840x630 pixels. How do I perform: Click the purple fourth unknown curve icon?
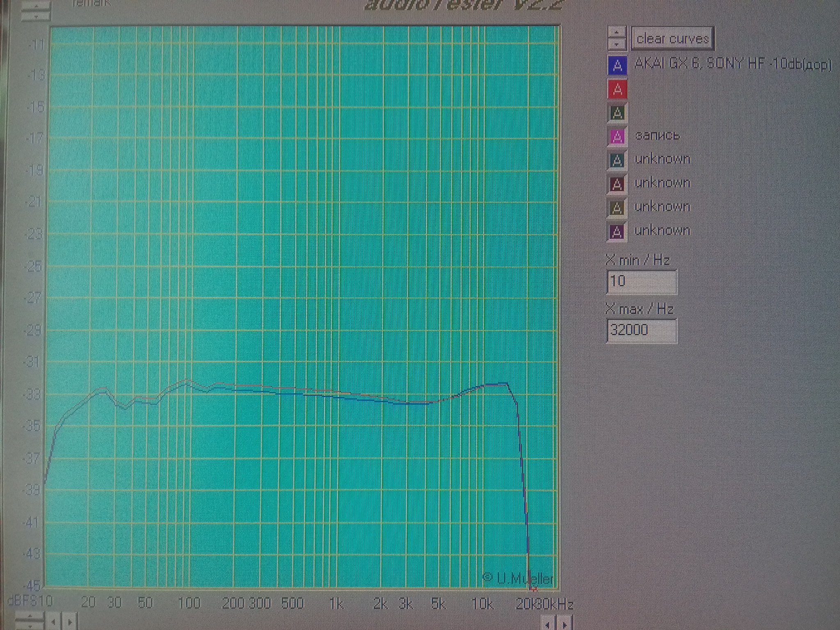618,232
